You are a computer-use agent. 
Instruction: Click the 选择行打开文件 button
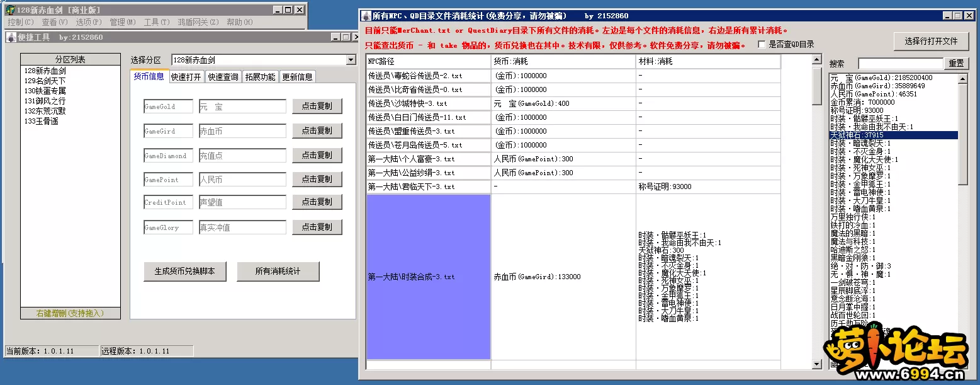[x=932, y=42]
